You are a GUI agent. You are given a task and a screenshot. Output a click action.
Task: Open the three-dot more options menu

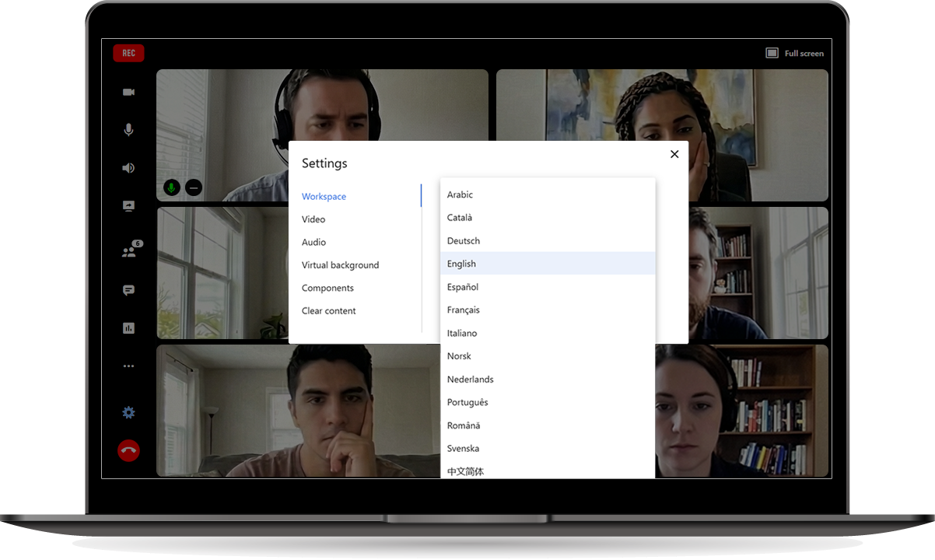coord(128,366)
